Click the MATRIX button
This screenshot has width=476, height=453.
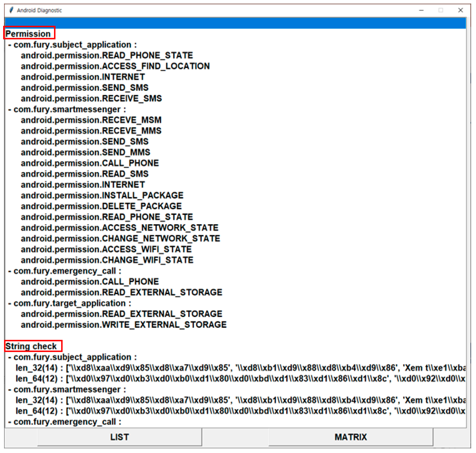coord(351,437)
